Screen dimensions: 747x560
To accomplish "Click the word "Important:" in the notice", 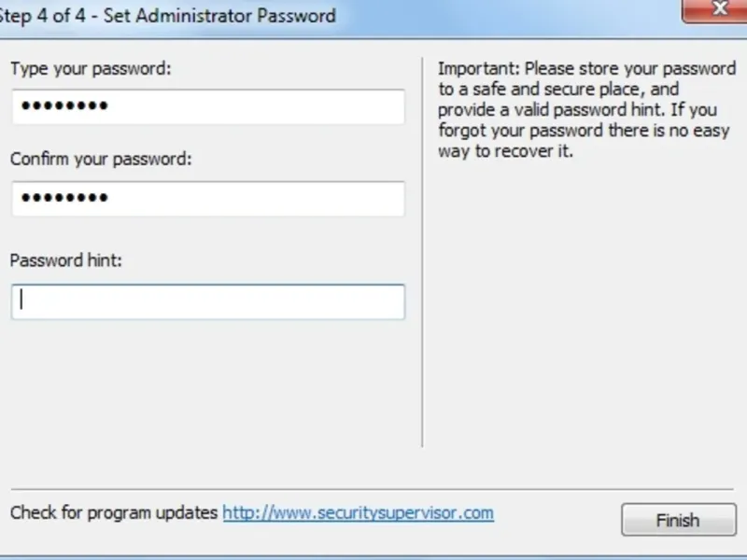I will click(479, 68).
